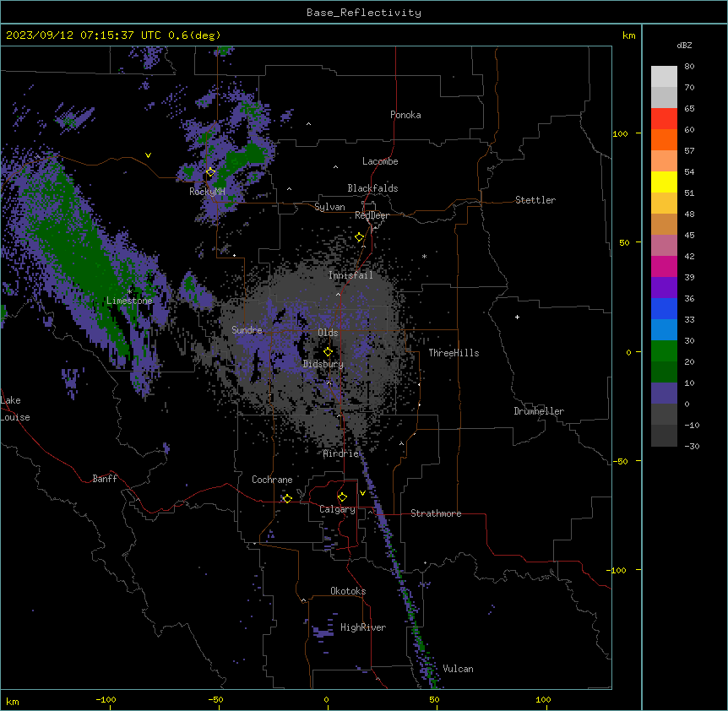
Task: Click the Innisfail city label
Action: pos(350,275)
